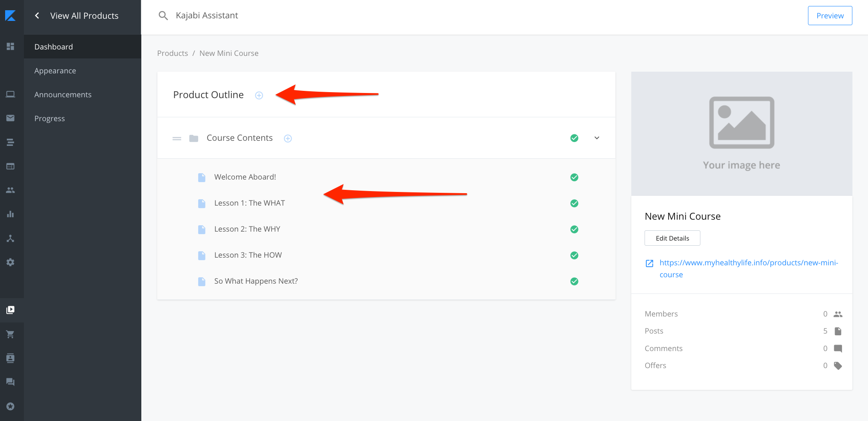Toggle published checkmark for Lesson 3: The HOW
Screen dimensions: 868x421
click(575, 256)
